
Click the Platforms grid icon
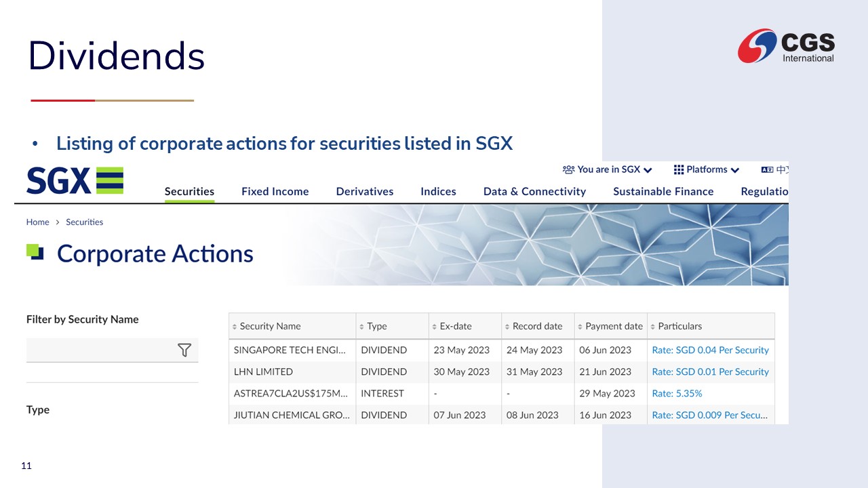click(x=678, y=169)
